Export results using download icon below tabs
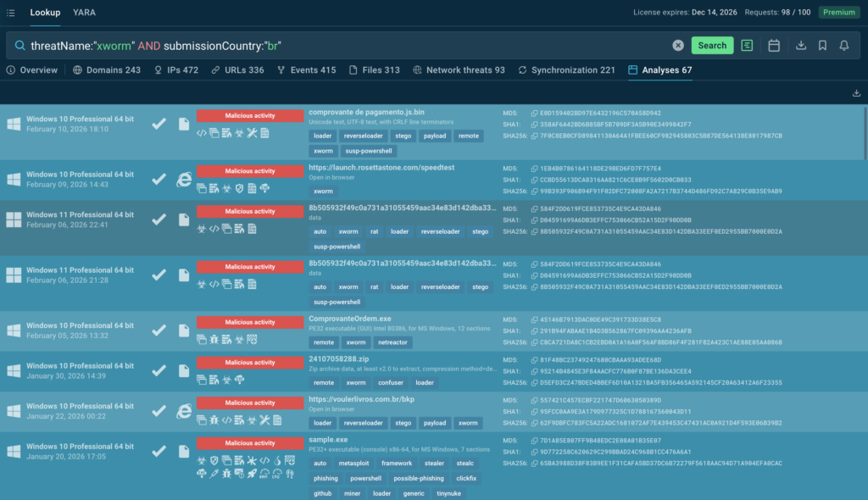This screenshot has height=500, width=868. [x=856, y=93]
